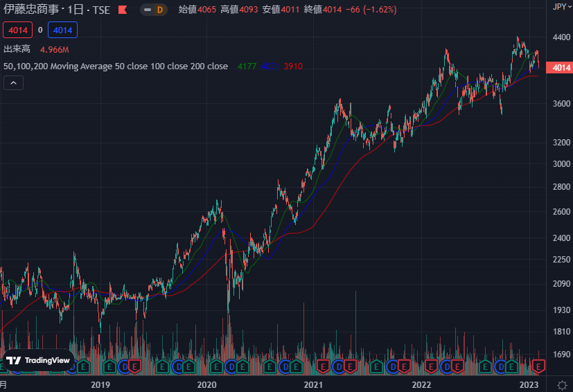Click the 伊藤忠商事 symbol name
The width and height of the screenshot is (573, 392).
pyautogui.click(x=31, y=10)
